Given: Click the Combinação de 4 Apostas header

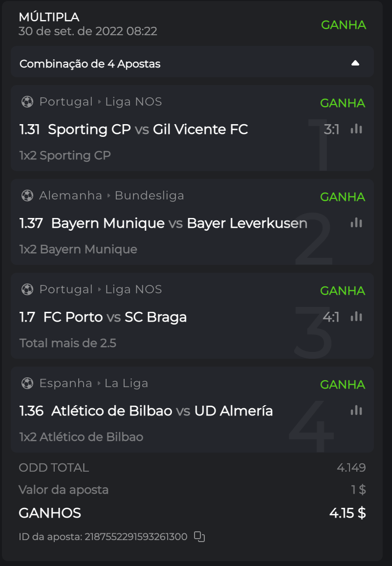Looking at the screenshot, I should (x=90, y=64).
